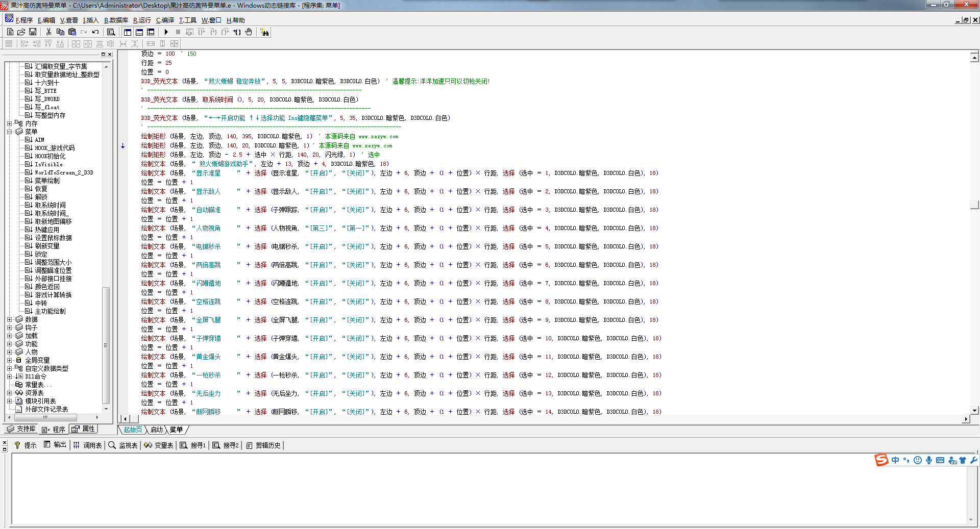
Task: Click the Undo arrow icon
Action: click(95, 32)
